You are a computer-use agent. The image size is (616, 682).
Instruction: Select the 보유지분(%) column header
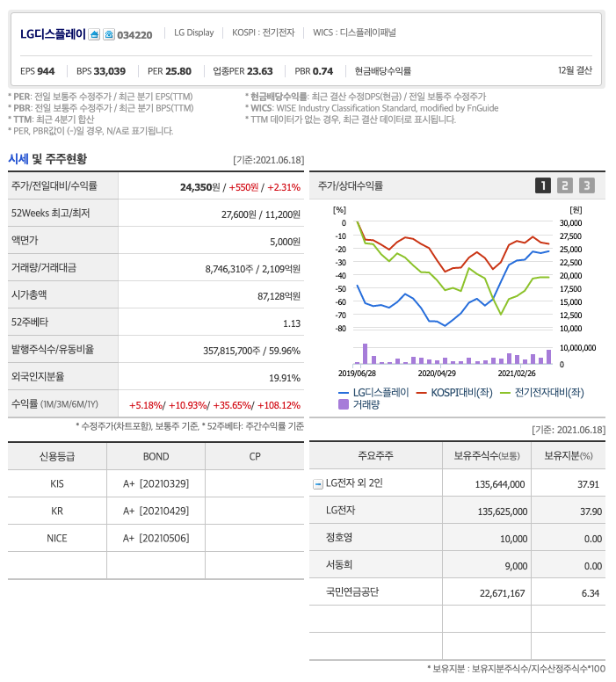569,455
